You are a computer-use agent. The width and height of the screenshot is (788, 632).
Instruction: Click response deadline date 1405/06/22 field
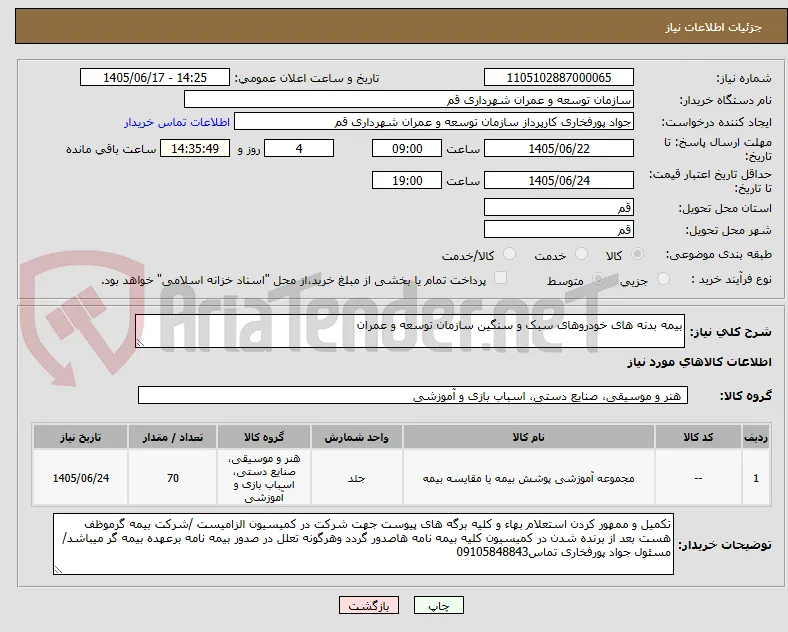[x=559, y=149]
